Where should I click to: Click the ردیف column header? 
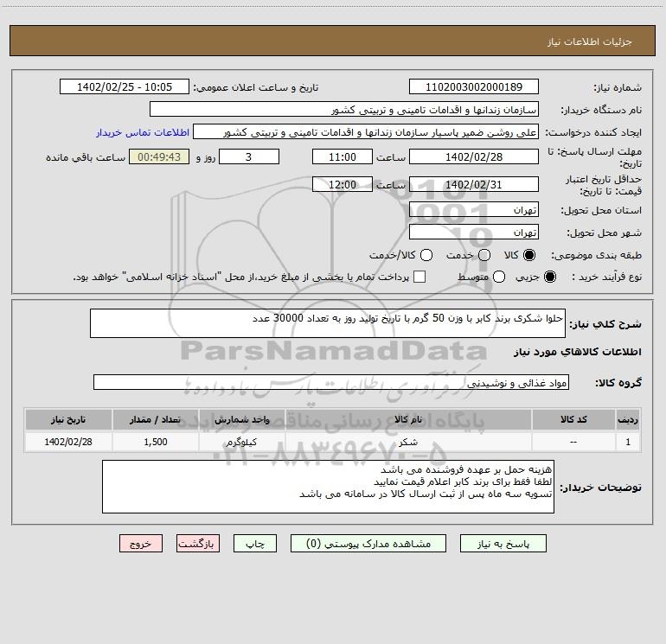(x=628, y=419)
